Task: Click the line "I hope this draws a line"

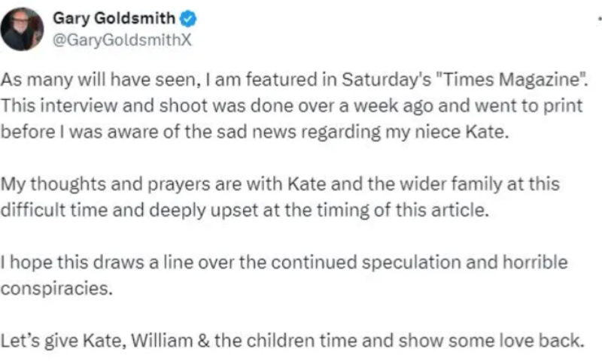Action: point(284,262)
